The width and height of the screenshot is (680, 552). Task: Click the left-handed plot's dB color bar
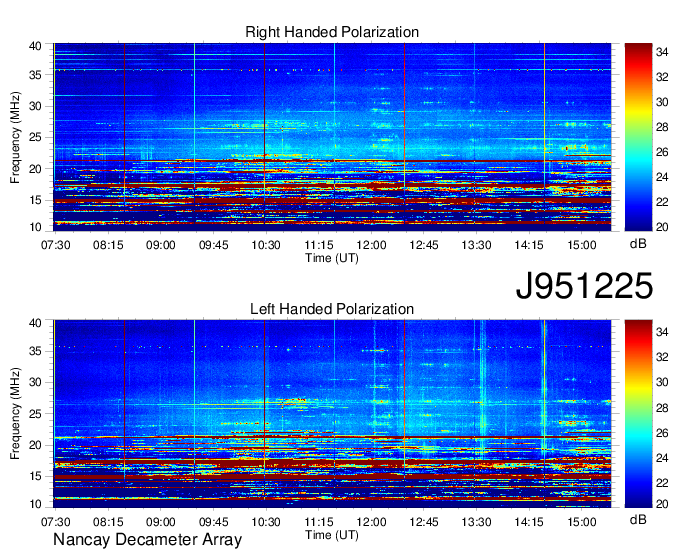point(638,414)
